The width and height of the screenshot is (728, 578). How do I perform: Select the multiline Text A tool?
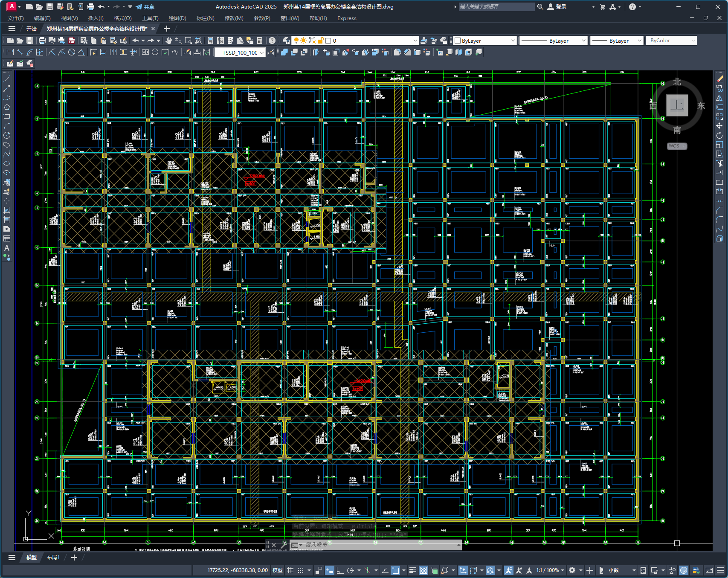click(7, 248)
